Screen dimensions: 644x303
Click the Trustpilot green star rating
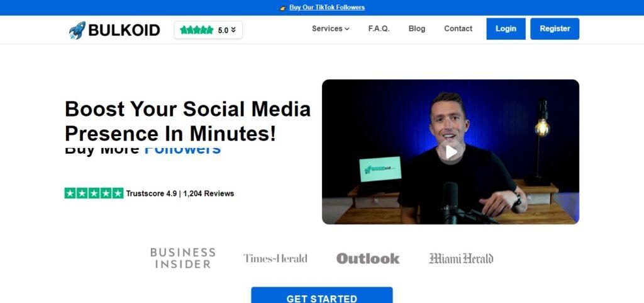coord(94,193)
